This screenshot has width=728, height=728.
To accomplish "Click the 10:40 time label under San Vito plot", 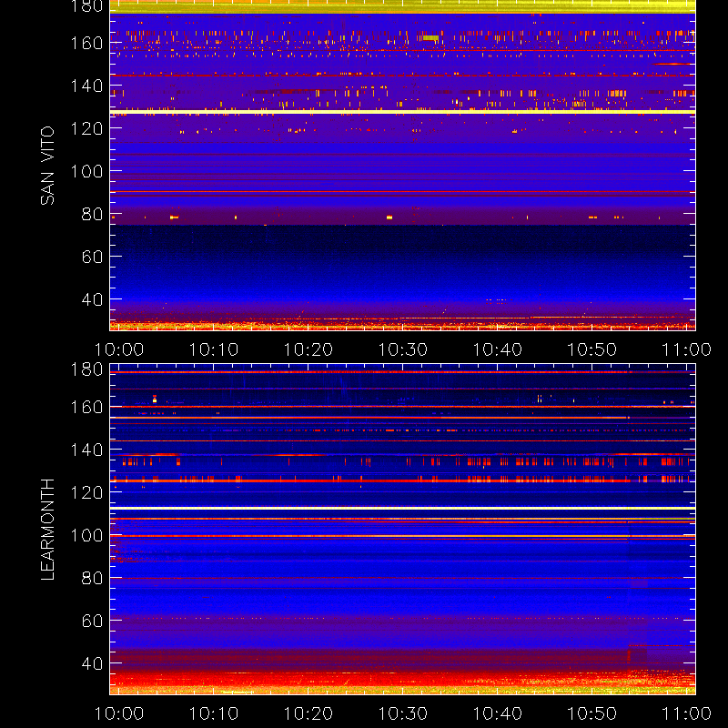I will coord(498,349).
